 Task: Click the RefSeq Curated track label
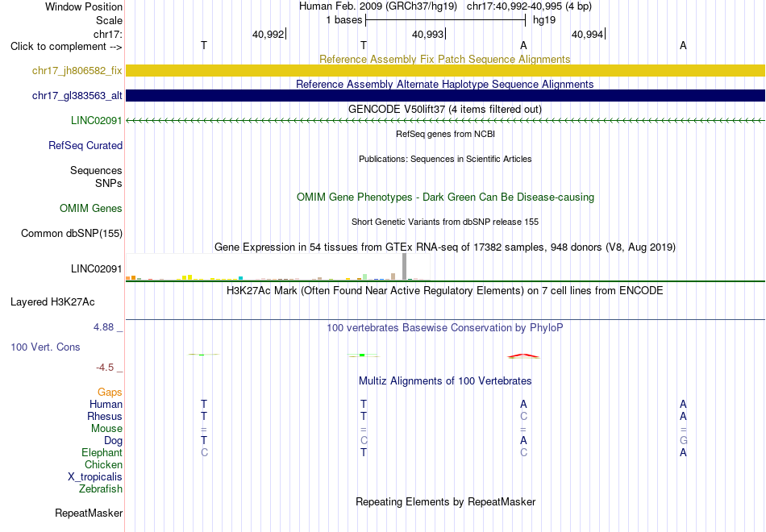[85, 146]
